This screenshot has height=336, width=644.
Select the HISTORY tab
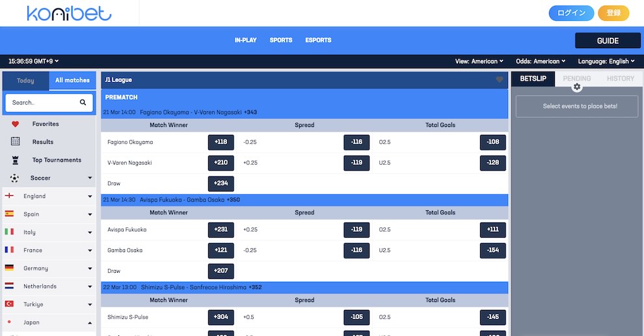621,79
